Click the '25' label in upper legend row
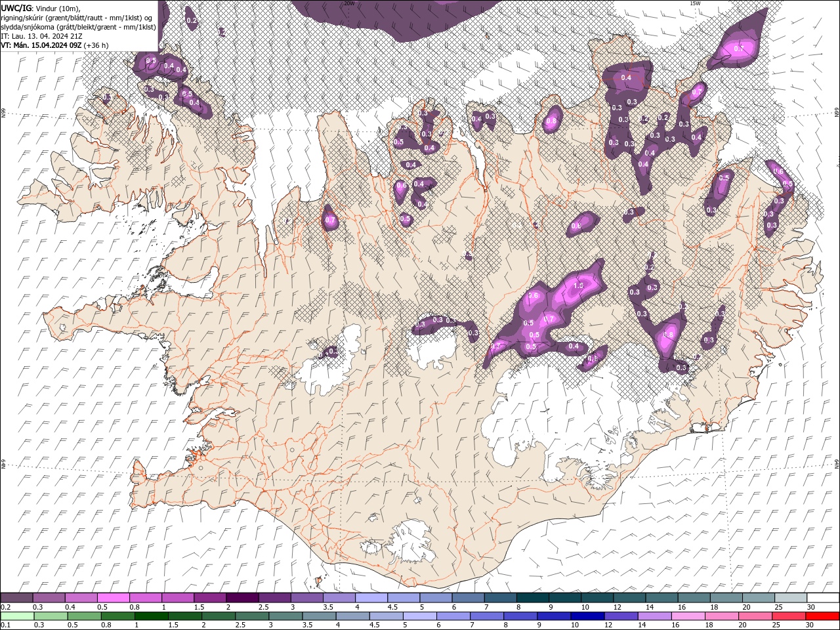Screen dimensions: 840x630 [x=778, y=607]
